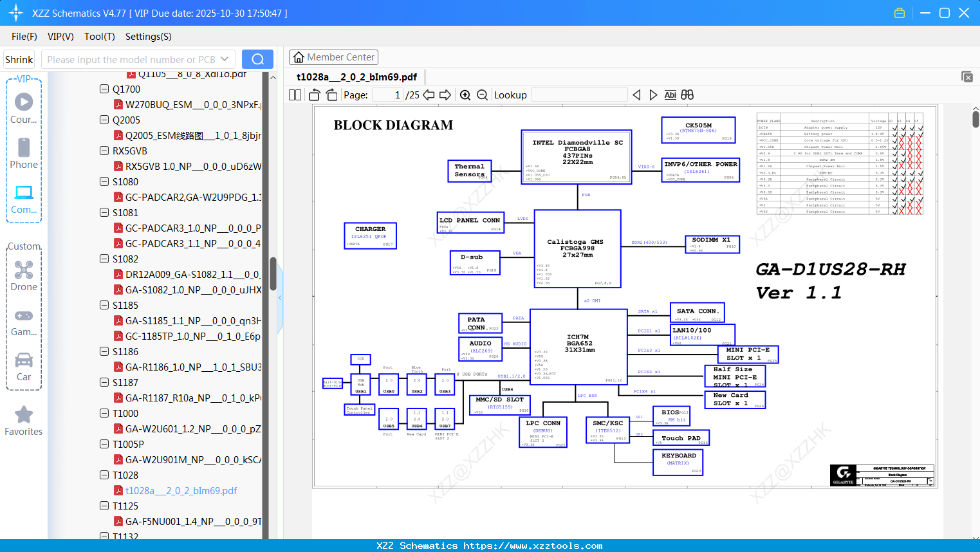Click the document viewer vertical scrollbar
980x552 pixels.
(975, 119)
